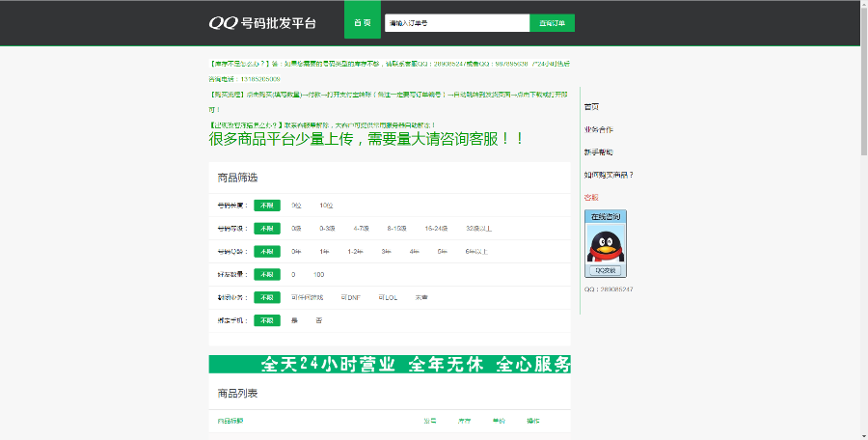868x440 pixels.
Task: Click the red 客服 sidebar link
Action: tap(591, 197)
